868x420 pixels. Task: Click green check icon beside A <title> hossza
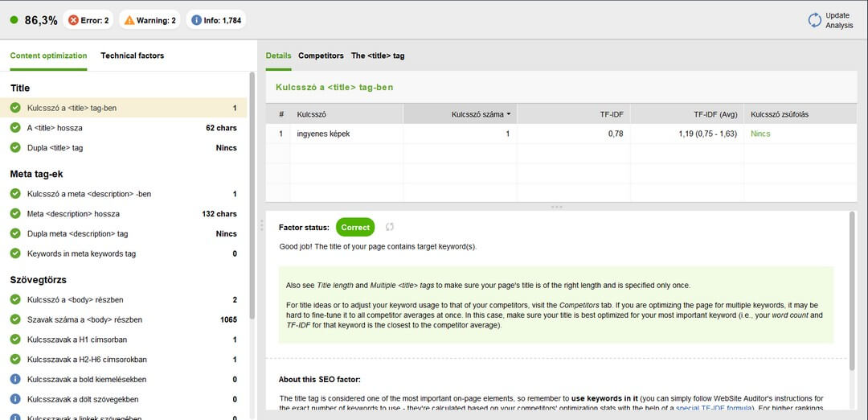click(15, 128)
